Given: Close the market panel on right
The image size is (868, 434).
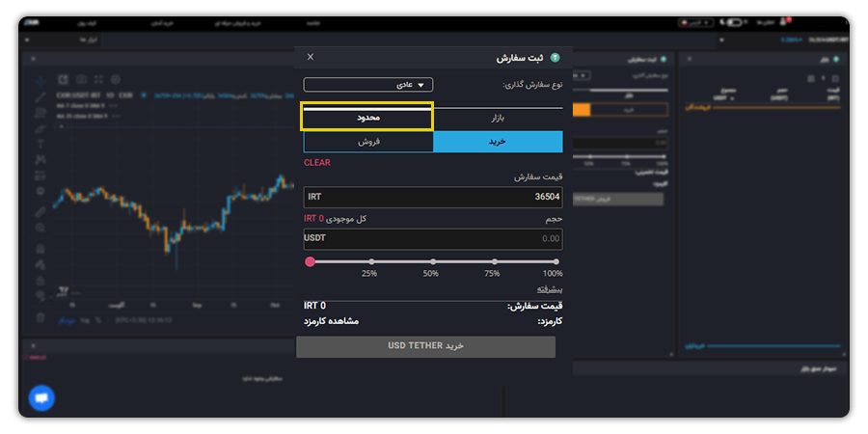Looking at the screenshot, I should click(x=689, y=59).
